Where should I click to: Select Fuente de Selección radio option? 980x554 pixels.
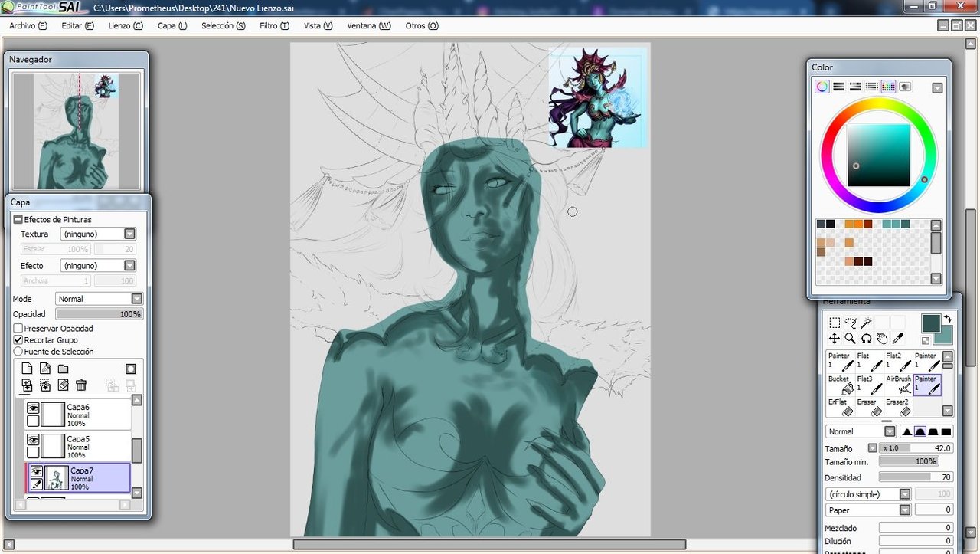coord(18,352)
